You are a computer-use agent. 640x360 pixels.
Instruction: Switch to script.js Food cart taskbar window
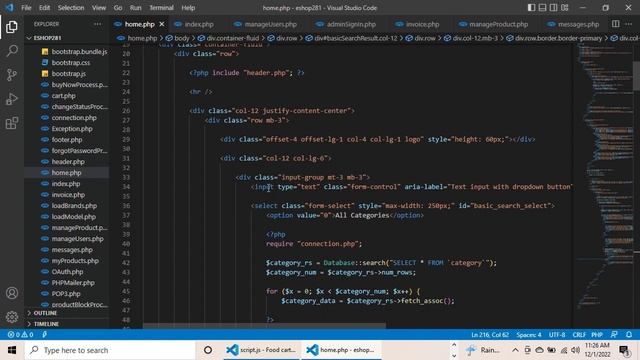pos(262,350)
